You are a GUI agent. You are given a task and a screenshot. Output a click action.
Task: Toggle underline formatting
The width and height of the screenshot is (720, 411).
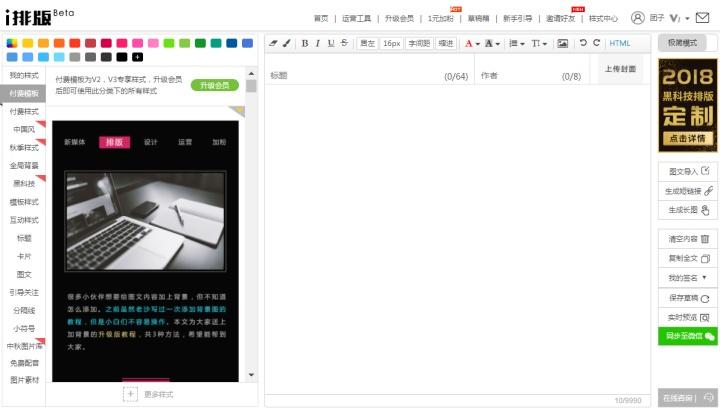(x=331, y=43)
